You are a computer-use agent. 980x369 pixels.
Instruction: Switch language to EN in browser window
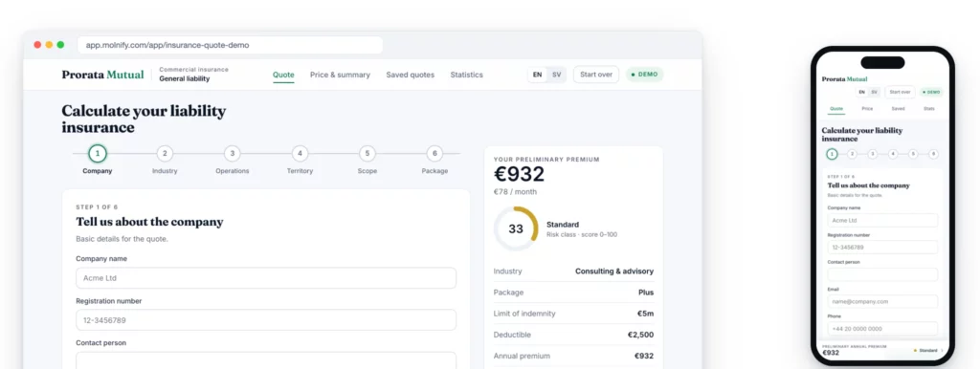coord(538,75)
